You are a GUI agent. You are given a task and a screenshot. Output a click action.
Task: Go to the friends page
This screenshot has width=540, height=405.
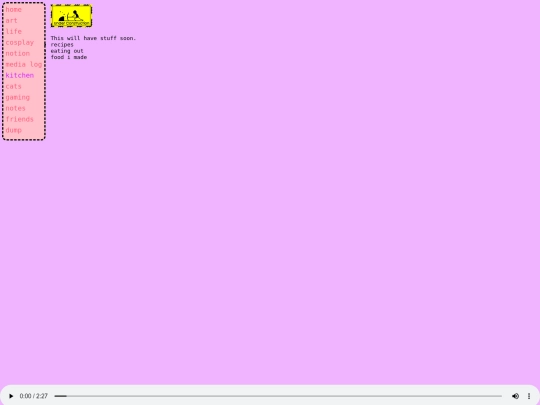20,119
